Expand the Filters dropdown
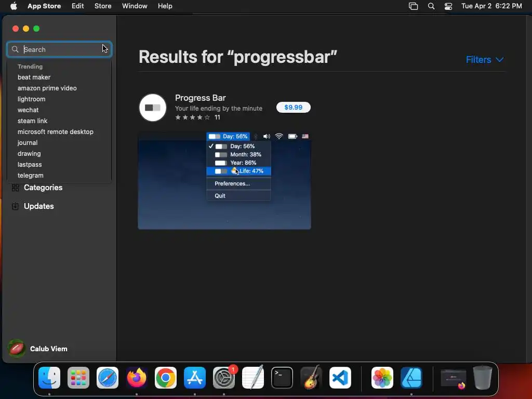Image resolution: width=532 pixels, height=399 pixels. (485, 60)
